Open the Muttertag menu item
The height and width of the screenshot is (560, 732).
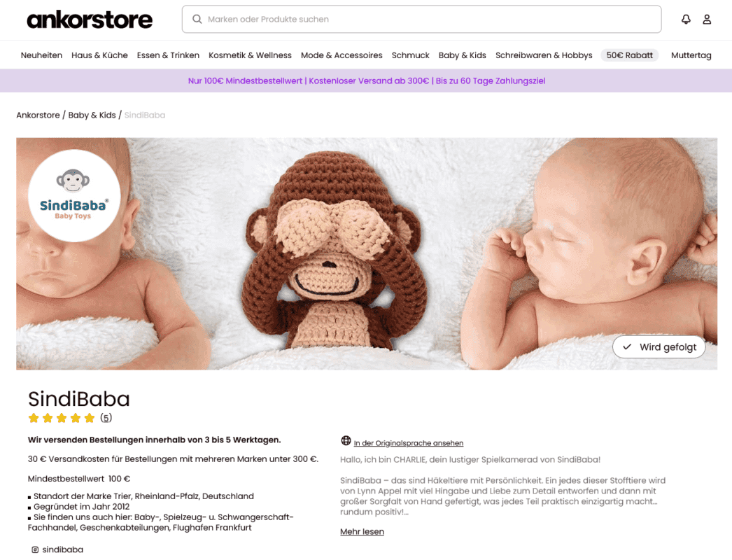coord(691,55)
